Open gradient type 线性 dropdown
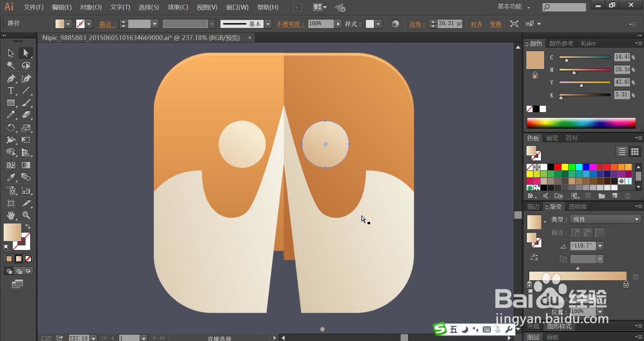 tap(636, 219)
